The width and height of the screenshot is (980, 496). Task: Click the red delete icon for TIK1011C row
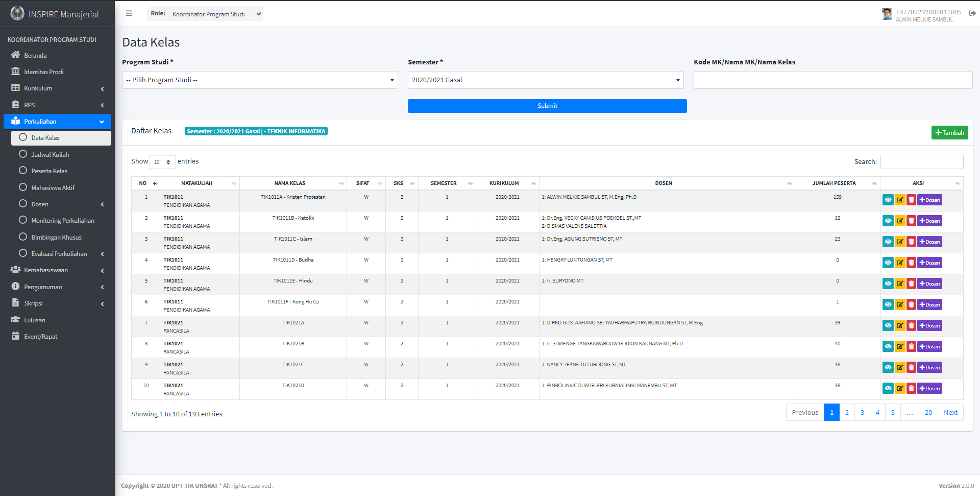(911, 242)
